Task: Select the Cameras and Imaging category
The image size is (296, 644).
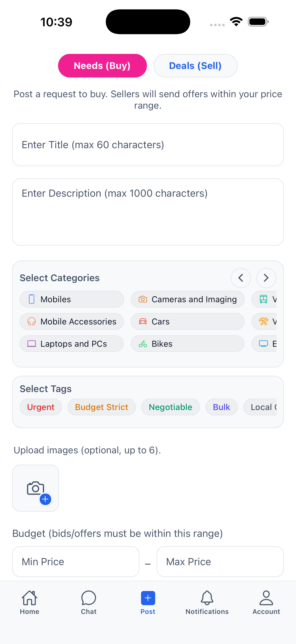Action: pyautogui.click(x=187, y=299)
